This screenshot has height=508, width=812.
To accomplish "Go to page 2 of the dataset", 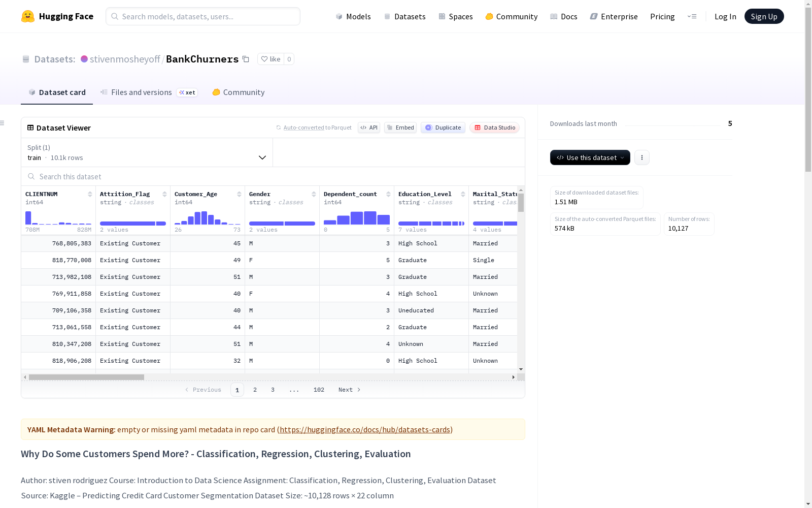I will [255, 390].
